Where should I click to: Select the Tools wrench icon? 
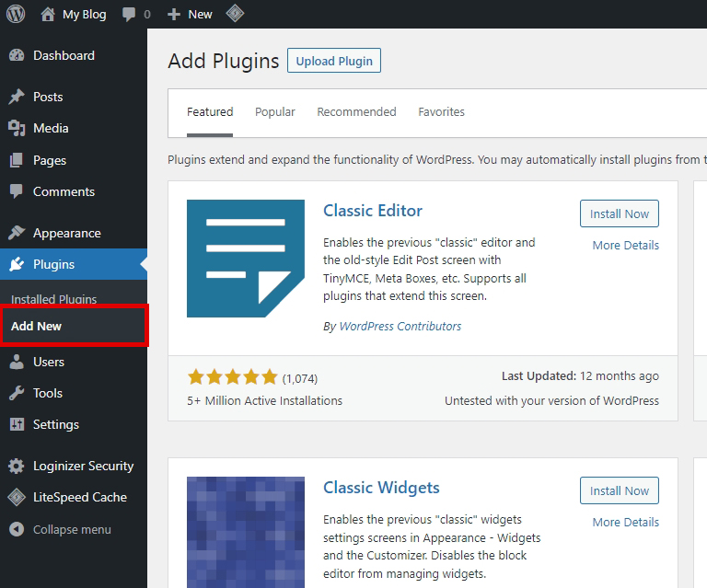coord(17,393)
